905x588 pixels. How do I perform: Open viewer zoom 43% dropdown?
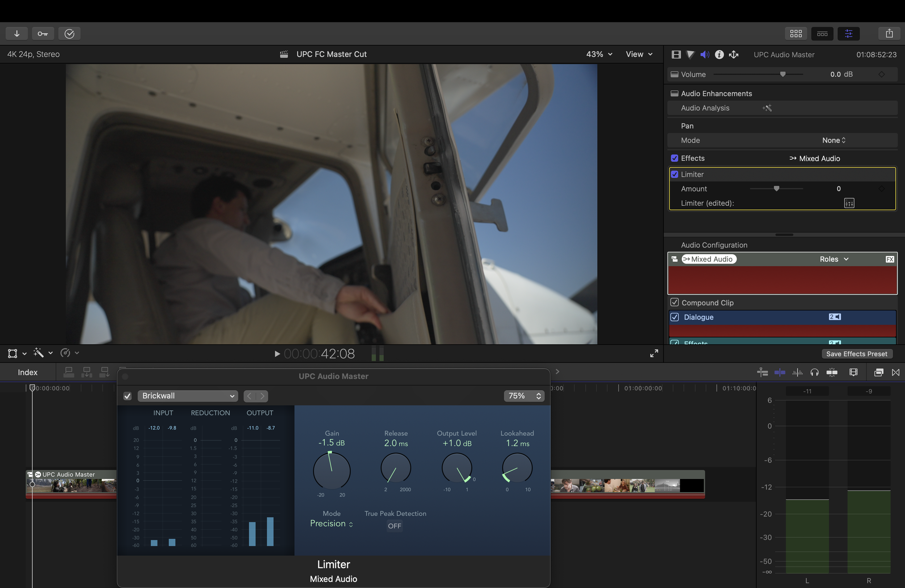(x=599, y=54)
